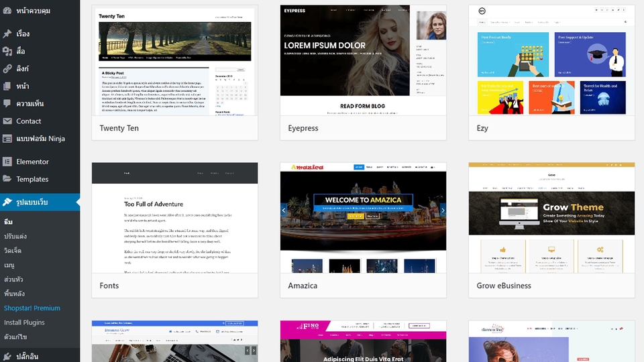Click the Ezy theme name
644x362 pixels.
pyautogui.click(x=482, y=128)
